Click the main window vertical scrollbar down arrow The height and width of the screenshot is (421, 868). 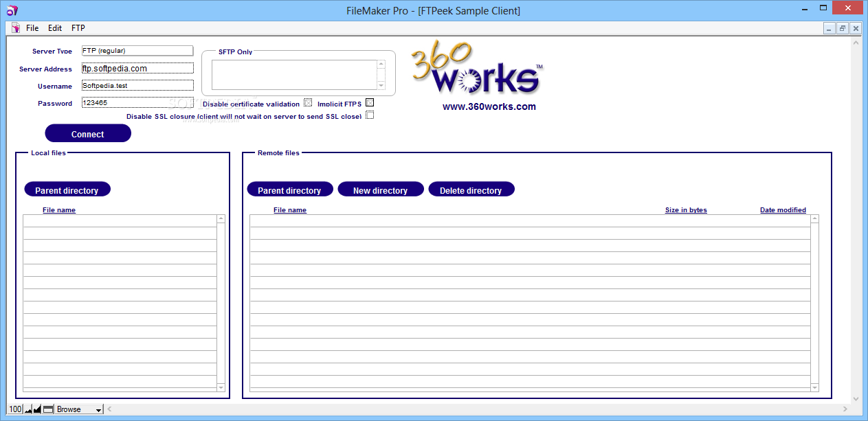click(856, 398)
